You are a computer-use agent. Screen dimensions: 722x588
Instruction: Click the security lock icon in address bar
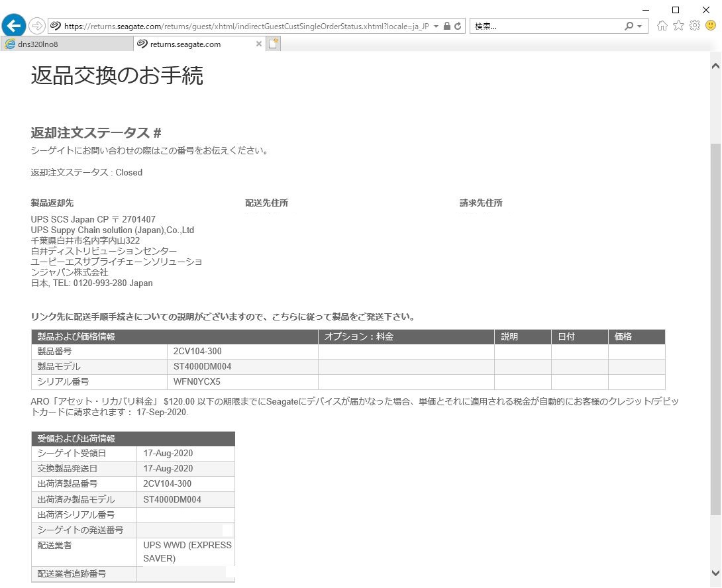click(x=446, y=26)
